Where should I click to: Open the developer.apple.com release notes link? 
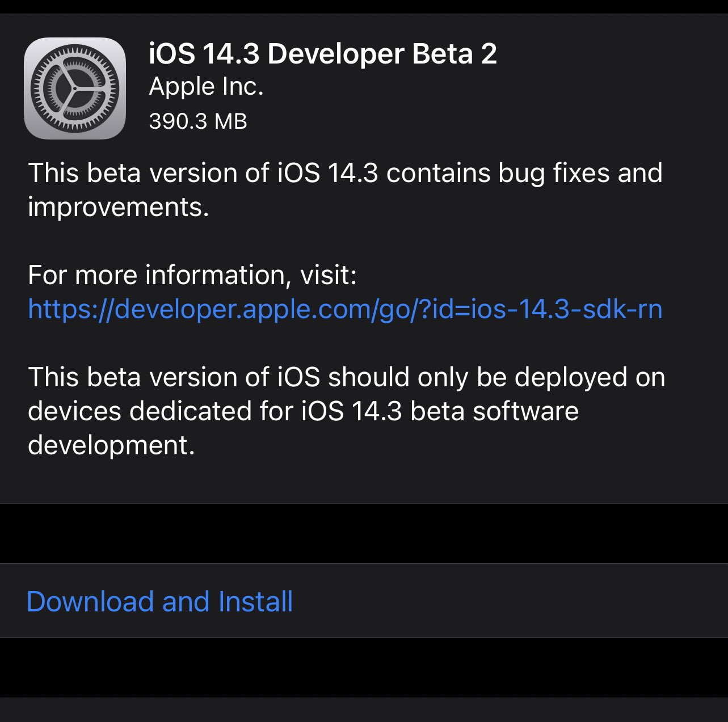(345, 309)
